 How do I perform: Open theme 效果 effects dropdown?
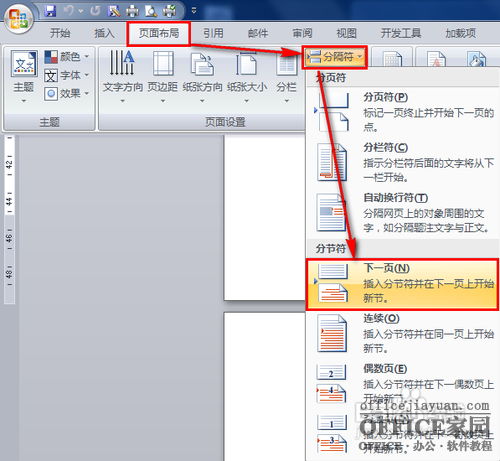tap(67, 94)
